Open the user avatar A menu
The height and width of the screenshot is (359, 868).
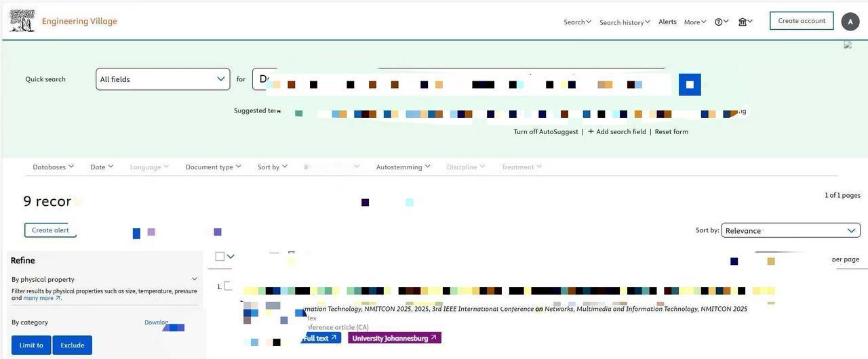(850, 22)
